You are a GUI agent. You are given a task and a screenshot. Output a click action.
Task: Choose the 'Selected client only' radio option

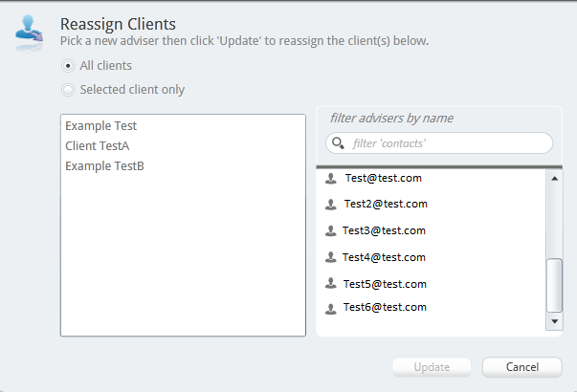click(67, 90)
